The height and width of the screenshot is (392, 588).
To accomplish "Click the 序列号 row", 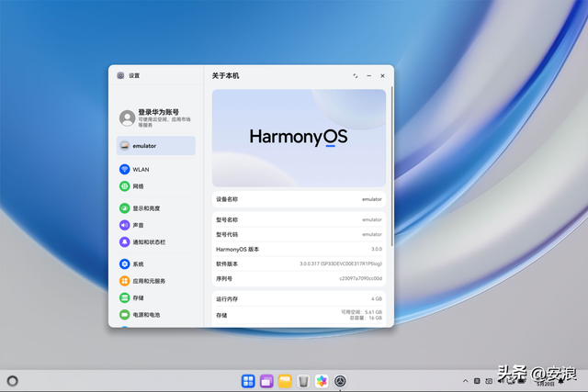I will point(299,278).
